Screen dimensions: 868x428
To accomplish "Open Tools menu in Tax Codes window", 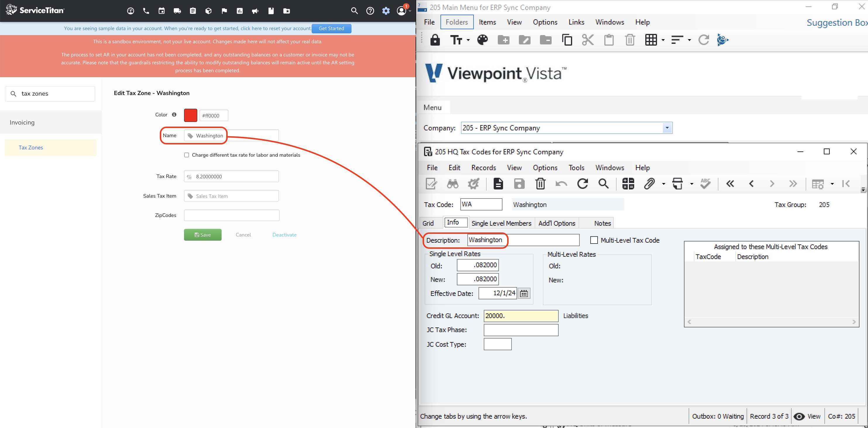I will pos(576,168).
